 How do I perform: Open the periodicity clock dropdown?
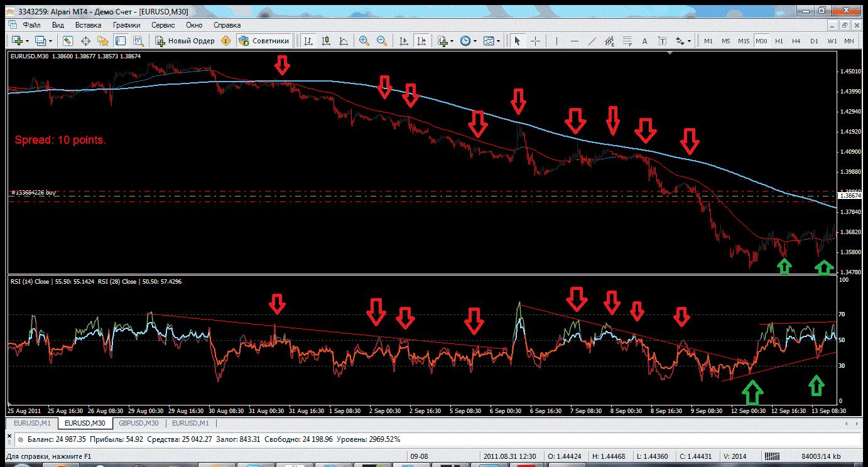475,41
